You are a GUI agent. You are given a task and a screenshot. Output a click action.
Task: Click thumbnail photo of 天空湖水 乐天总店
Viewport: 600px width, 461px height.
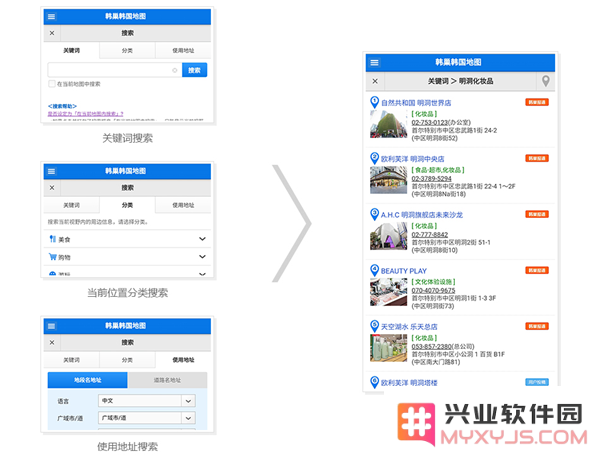(x=388, y=348)
